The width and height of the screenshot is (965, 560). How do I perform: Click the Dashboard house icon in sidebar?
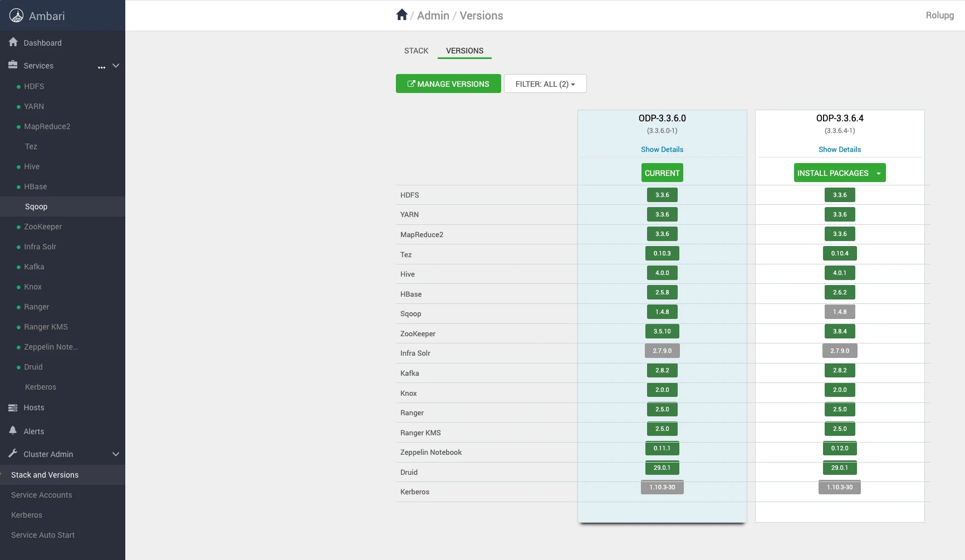[x=13, y=42]
